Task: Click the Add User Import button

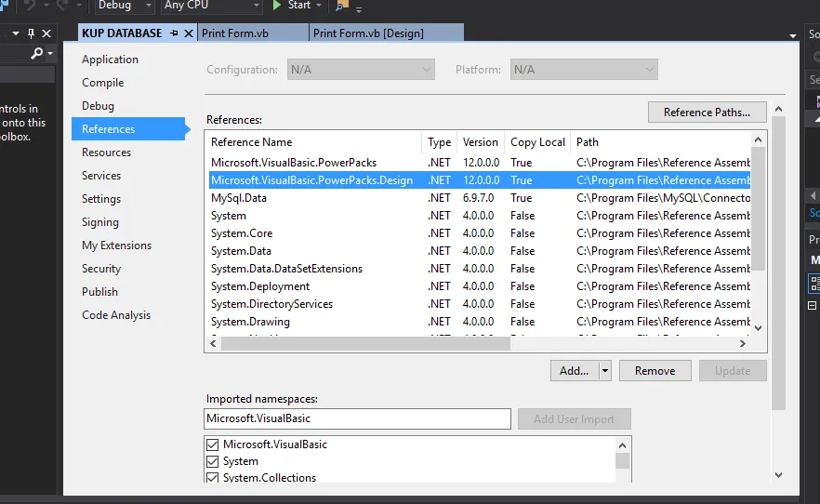Action: pos(575,419)
